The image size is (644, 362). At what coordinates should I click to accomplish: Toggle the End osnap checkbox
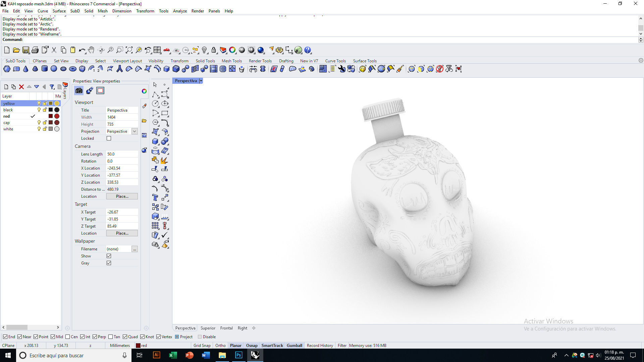click(5, 337)
